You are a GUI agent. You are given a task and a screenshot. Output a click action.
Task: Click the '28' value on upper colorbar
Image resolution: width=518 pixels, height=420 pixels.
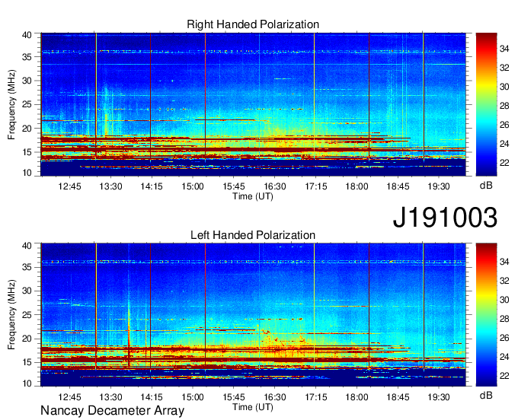(x=504, y=106)
